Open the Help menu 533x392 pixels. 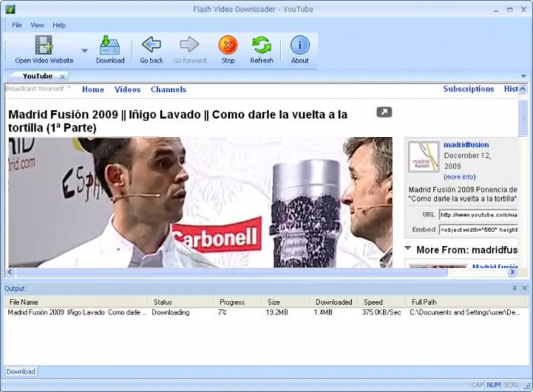point(59,25)
